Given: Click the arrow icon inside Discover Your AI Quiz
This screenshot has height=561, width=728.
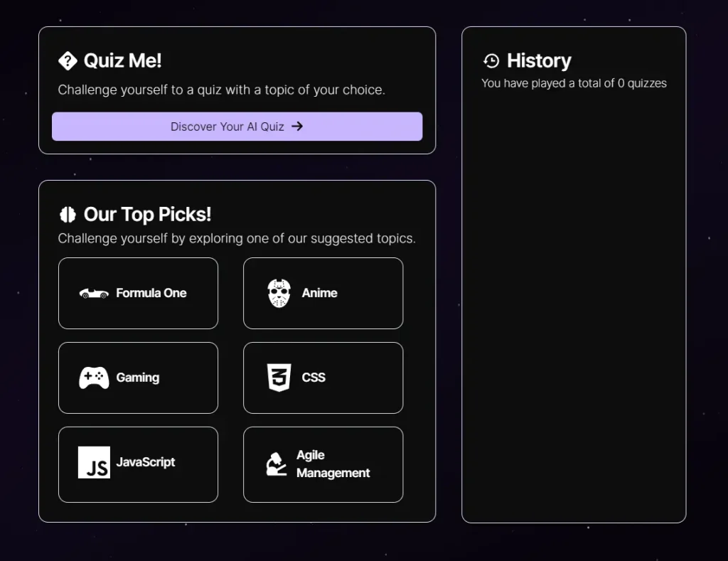Looking at the screenshot, I should (x=299, y=126).
